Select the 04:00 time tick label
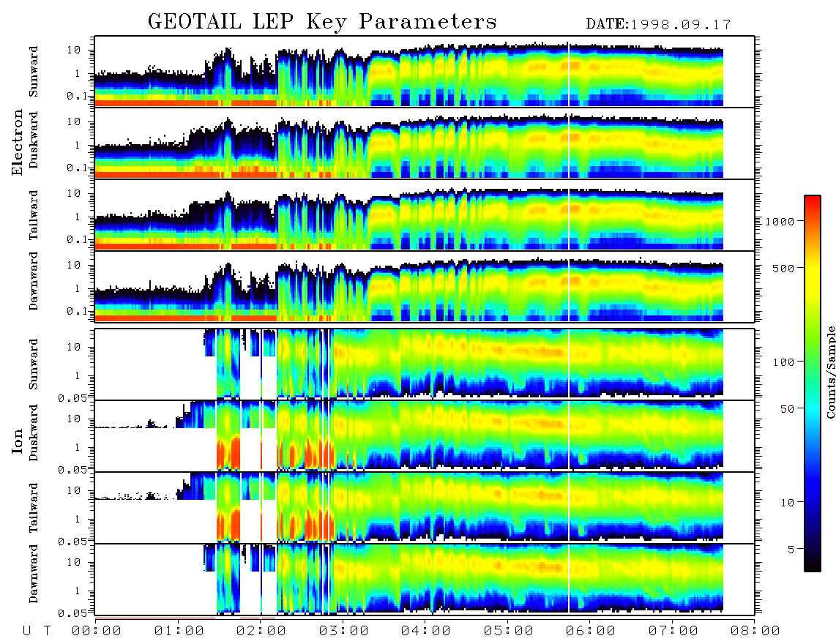Image resolution: width=836 pixels, height=644 pixels. tap(426, 632)
